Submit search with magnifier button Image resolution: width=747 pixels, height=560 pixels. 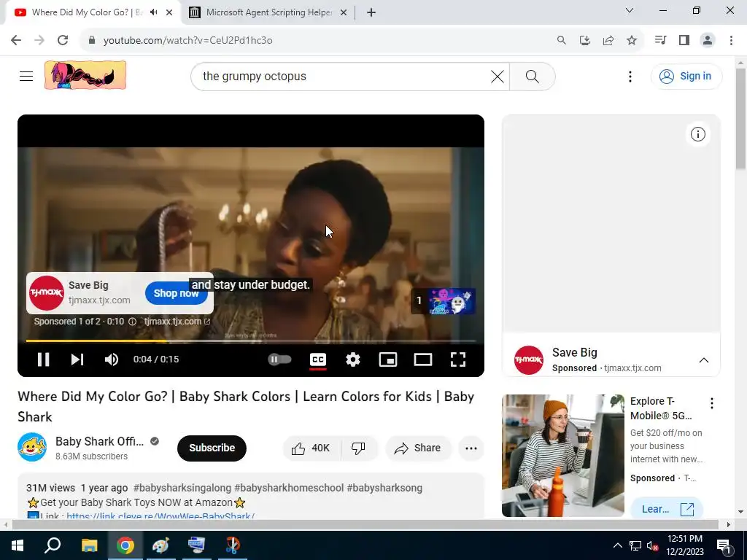pos(532,76)
